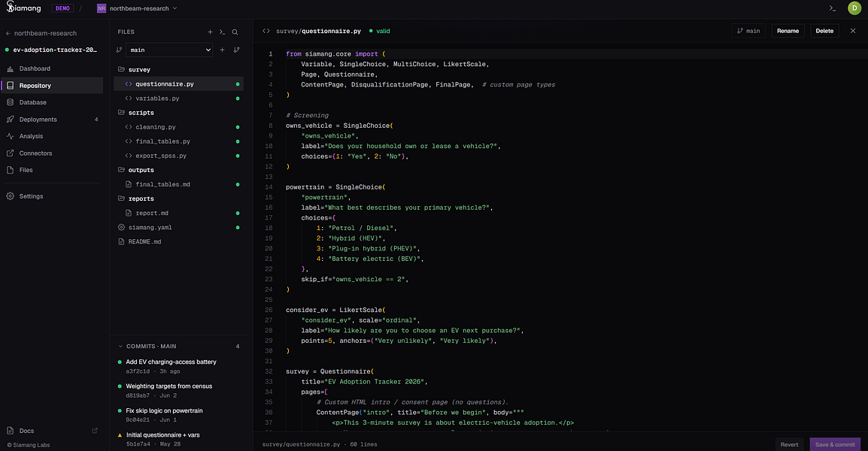
Task: Click the Database icon
Action: click(10, 102)
